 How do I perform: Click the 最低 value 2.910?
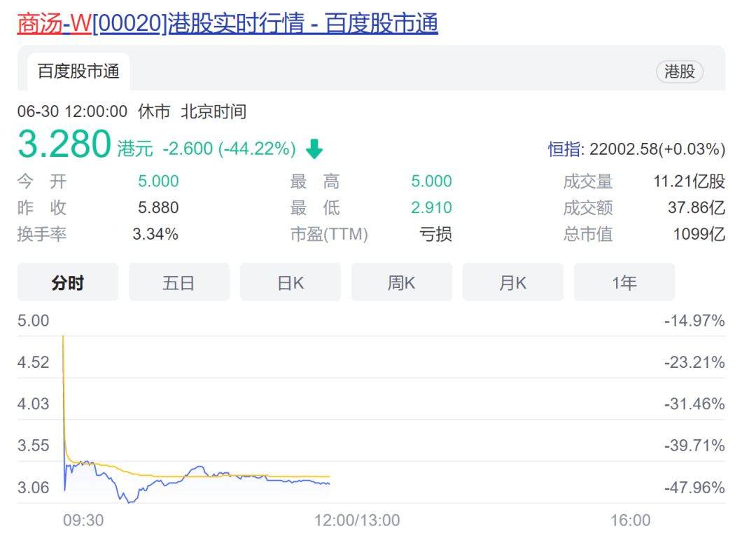431,207
